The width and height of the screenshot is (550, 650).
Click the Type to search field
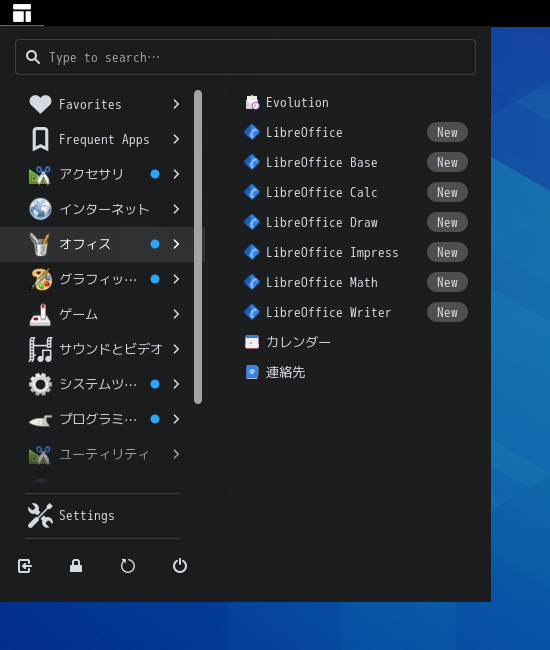[x=245, y=57]
